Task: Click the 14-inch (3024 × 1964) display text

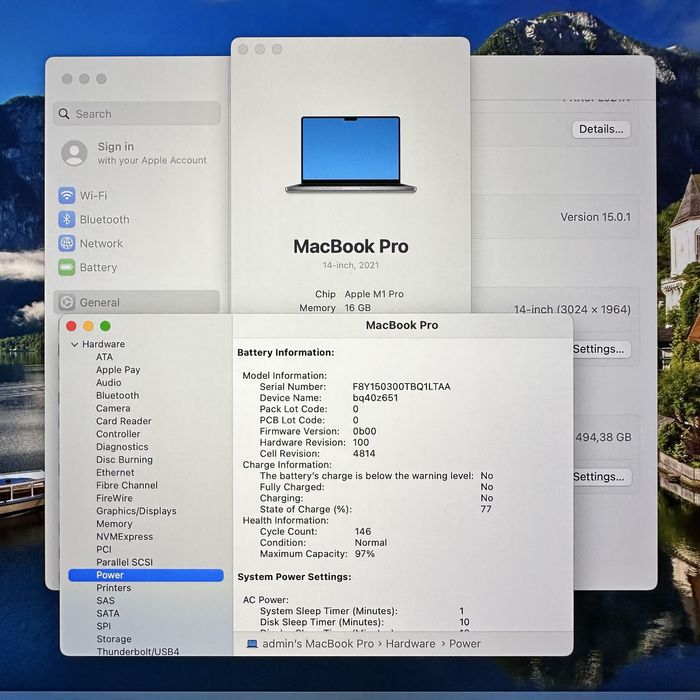Action: [x=572, y=309]
